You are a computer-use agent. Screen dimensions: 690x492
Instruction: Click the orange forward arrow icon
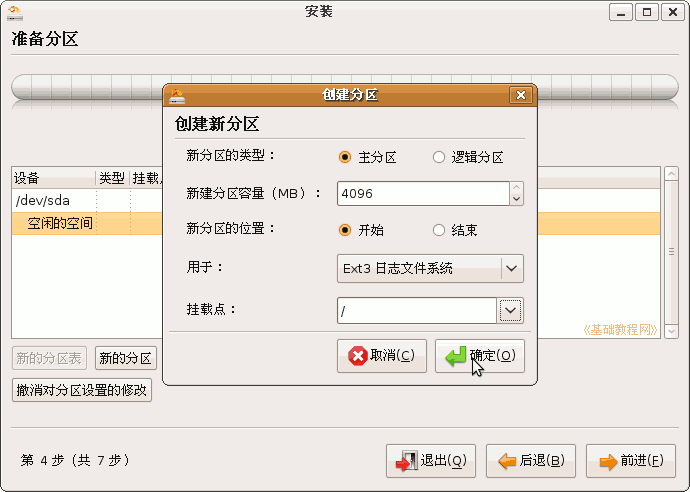pyautogui.click(x=608, y=461)
